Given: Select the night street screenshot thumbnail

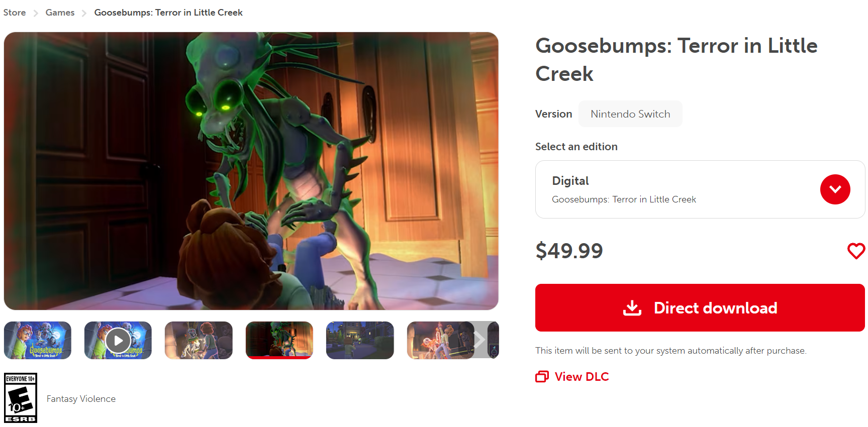Looking at the screenshot, I should click(360, 341).
